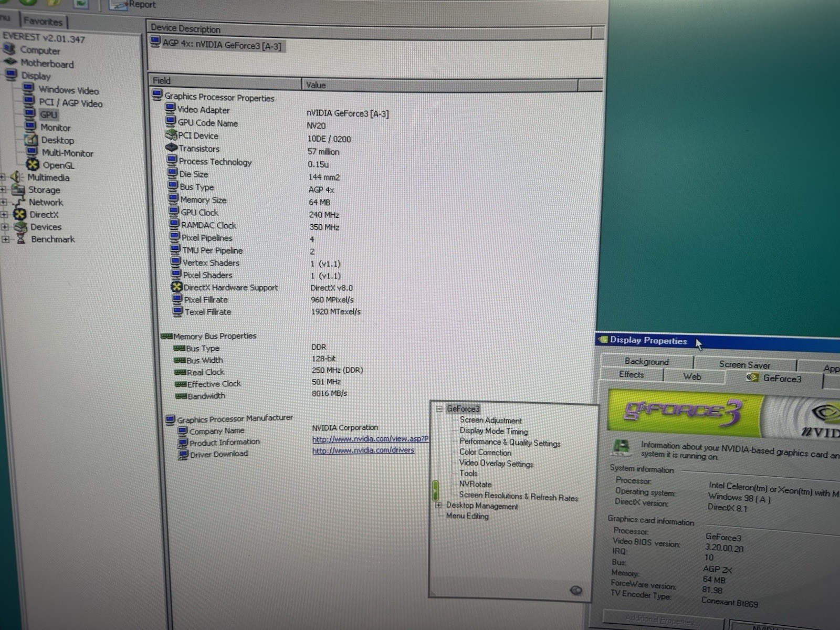The height and width of the screenshot is (630, 840).
Task: Select the Bandwidth field row
Action: (206, 396)
